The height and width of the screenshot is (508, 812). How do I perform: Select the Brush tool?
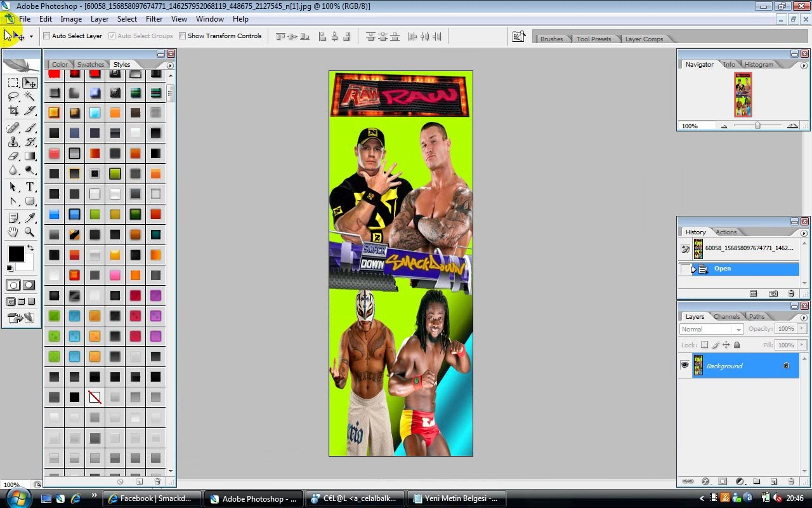coord(30,128)
